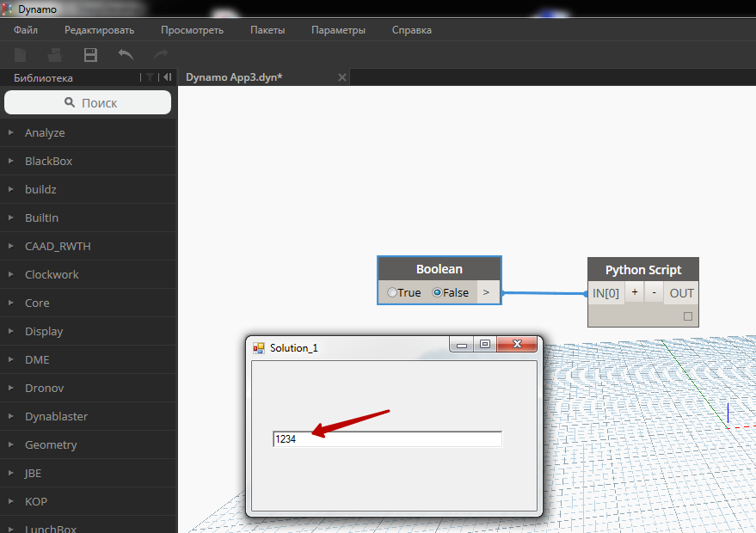The width and height of the screenshot is (756, 533).
Task: Click the Поиск library search field
Action: tap(88, 102)
